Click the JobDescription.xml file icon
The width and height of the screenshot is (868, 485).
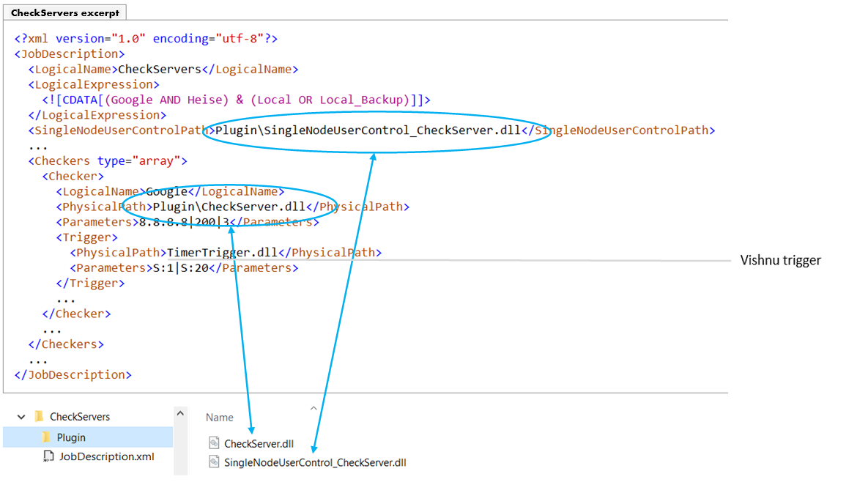(x=48, y=456)
